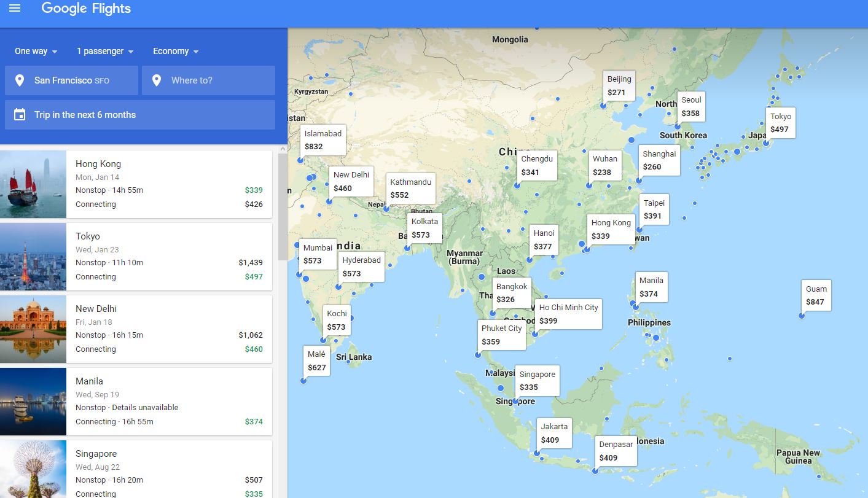
Task: Click the Guam map marker dot
Action: point(802,316)
